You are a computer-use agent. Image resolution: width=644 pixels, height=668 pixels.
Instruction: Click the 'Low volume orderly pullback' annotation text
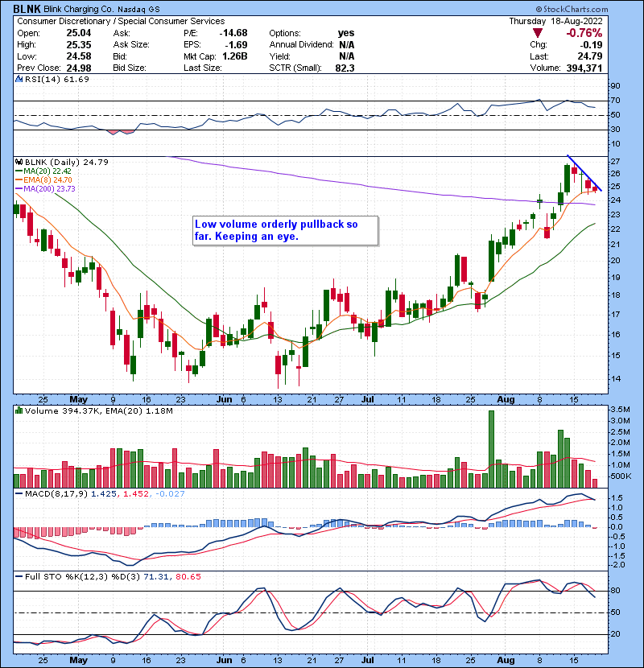276,230
